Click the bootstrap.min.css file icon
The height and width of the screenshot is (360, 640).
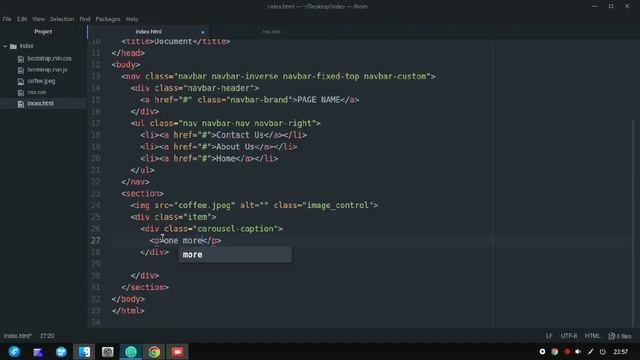tap(21, 59)
